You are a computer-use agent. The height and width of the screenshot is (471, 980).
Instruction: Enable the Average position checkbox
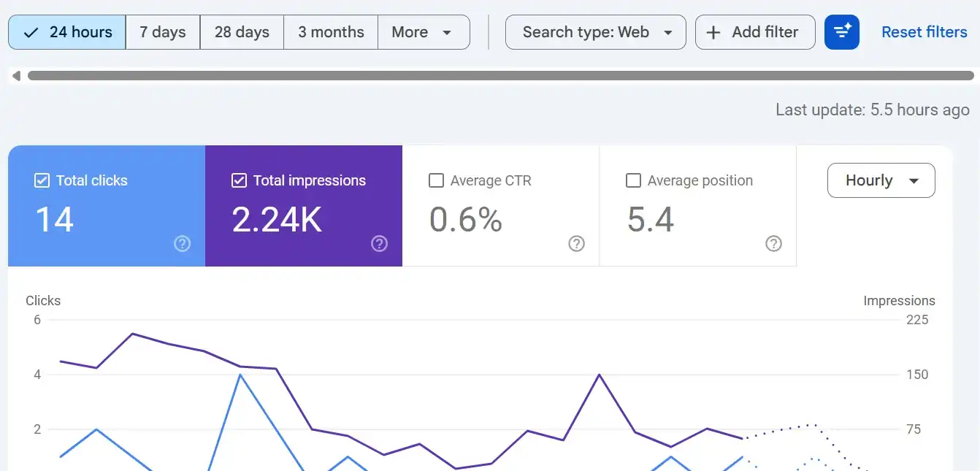point(634,180)
